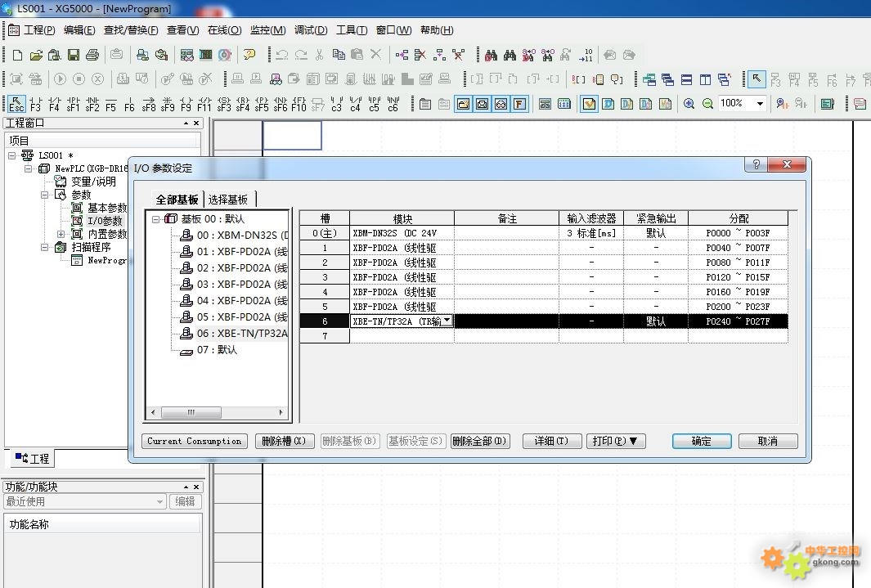Open the 10→11 go-to icon in the toolbar

coord(586,55)
